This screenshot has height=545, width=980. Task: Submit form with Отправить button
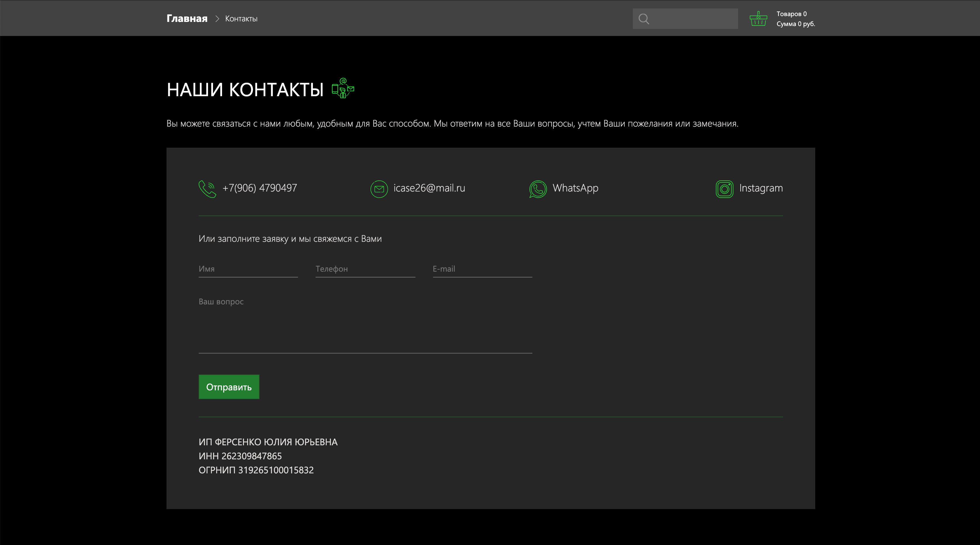pyautogui.click(x=229, y=387)
